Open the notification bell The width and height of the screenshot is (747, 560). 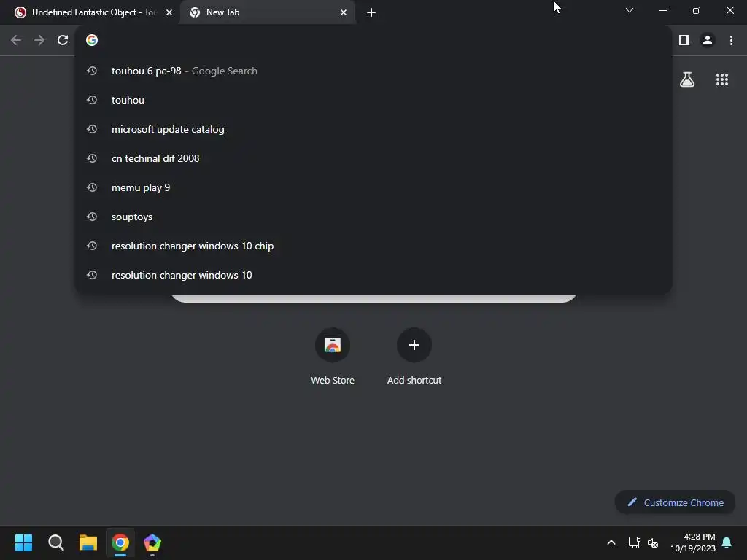pyautogui.click(x=727, y=542)
